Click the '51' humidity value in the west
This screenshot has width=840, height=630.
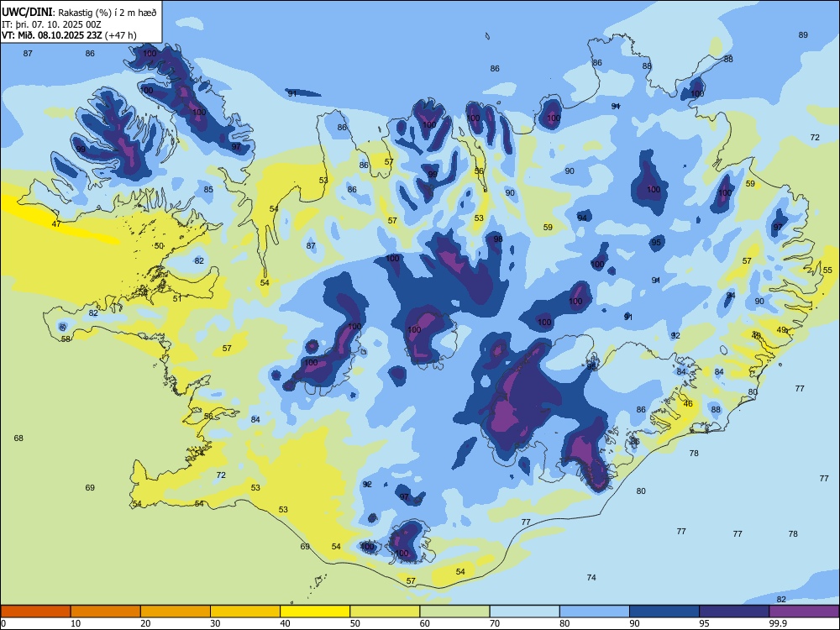pyautogui.click(x=177, y=298)
